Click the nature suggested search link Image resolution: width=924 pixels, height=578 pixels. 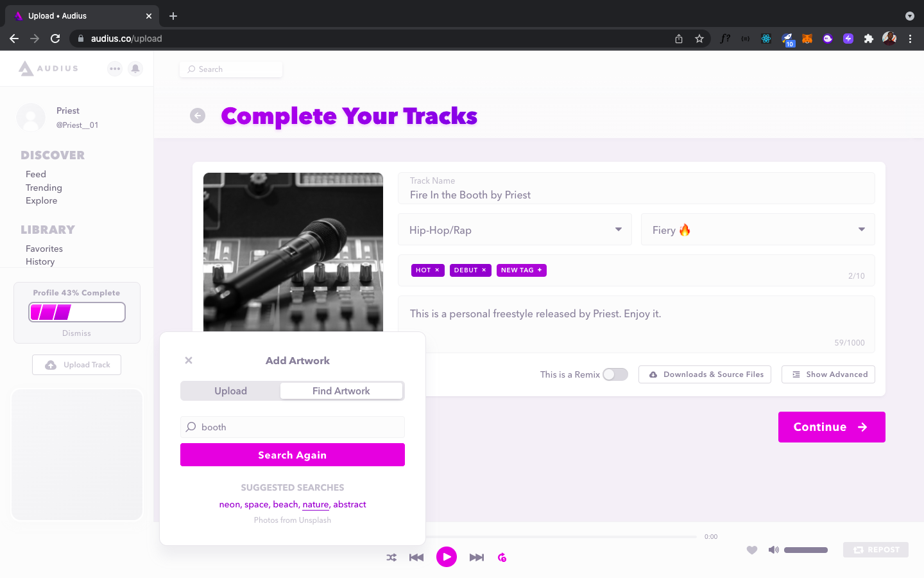pos(316,505)
